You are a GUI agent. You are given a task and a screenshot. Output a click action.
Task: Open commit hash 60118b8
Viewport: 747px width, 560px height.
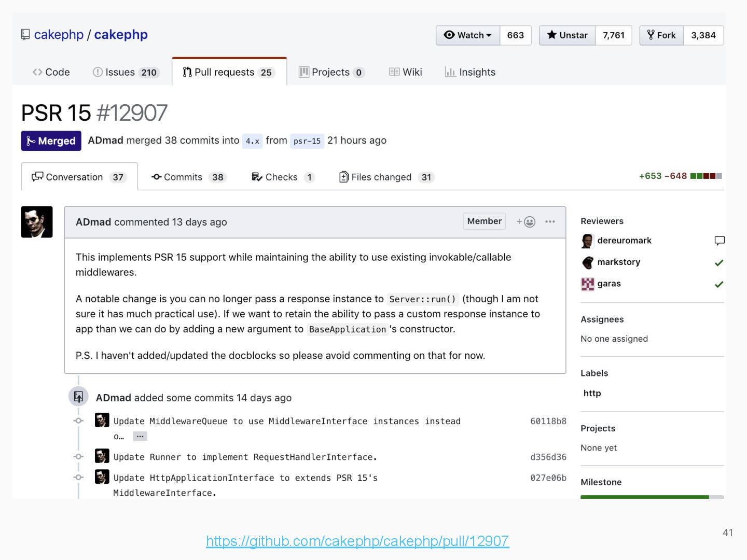pyautogui.click(x=548, y=421)
